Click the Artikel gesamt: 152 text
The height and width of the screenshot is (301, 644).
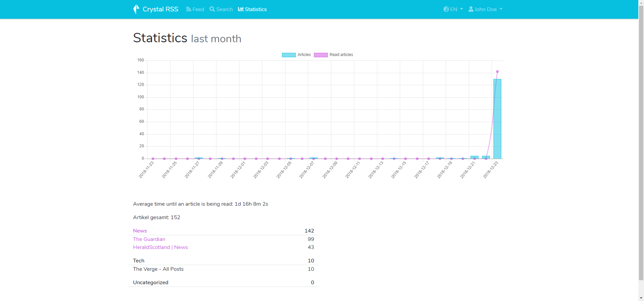(157, 217)
